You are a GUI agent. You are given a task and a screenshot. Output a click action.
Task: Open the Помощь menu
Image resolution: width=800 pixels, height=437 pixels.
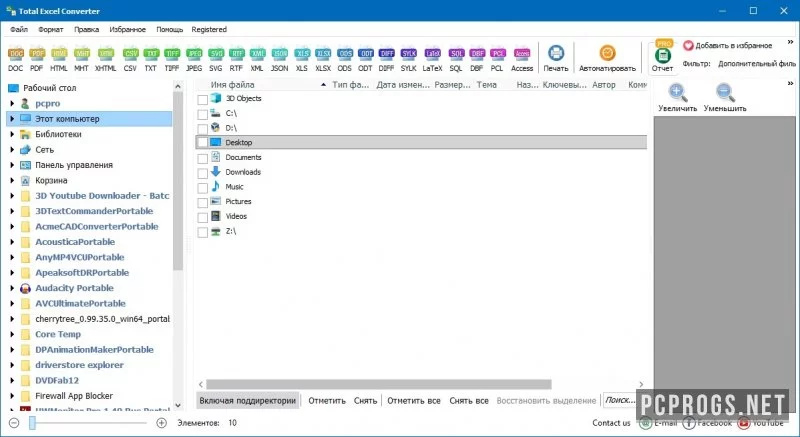[169, 30]
